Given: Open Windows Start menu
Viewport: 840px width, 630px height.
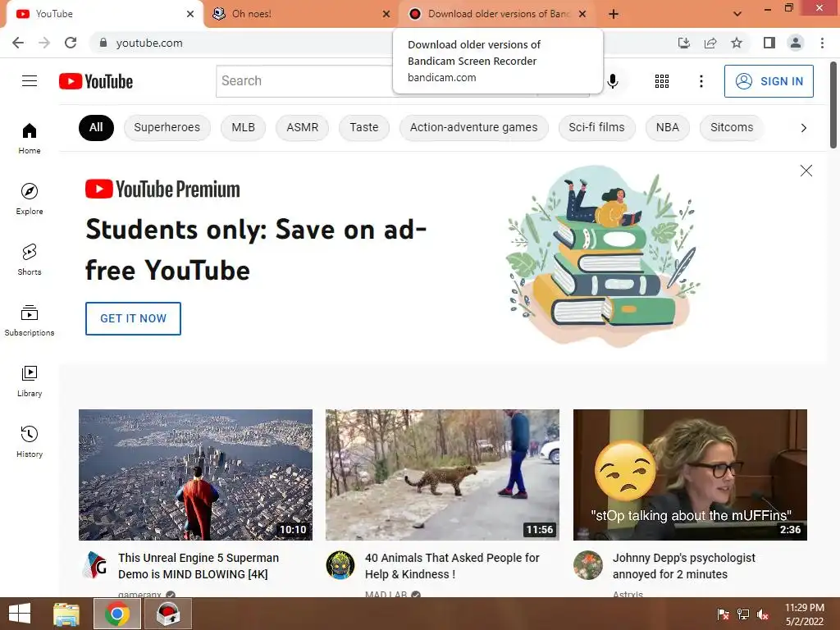Looking at the screenshot, I should click(x=20, y=614).
